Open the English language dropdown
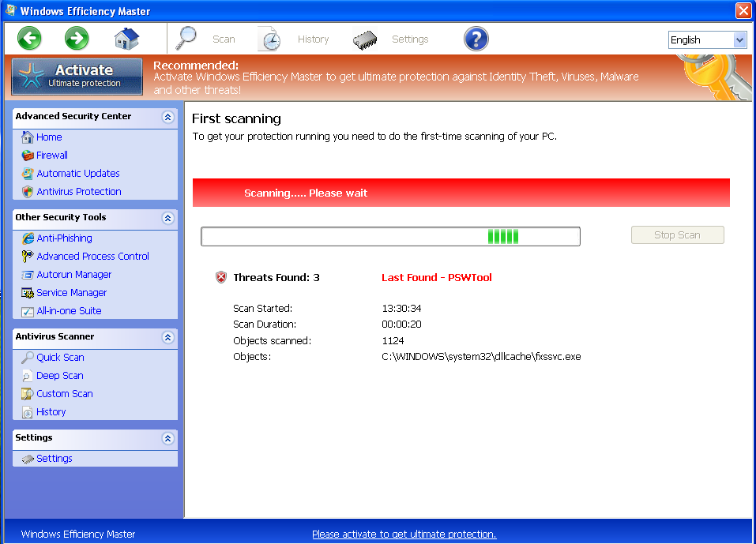The height and width of the screenshot is (544, 756). tap(707, 39)
